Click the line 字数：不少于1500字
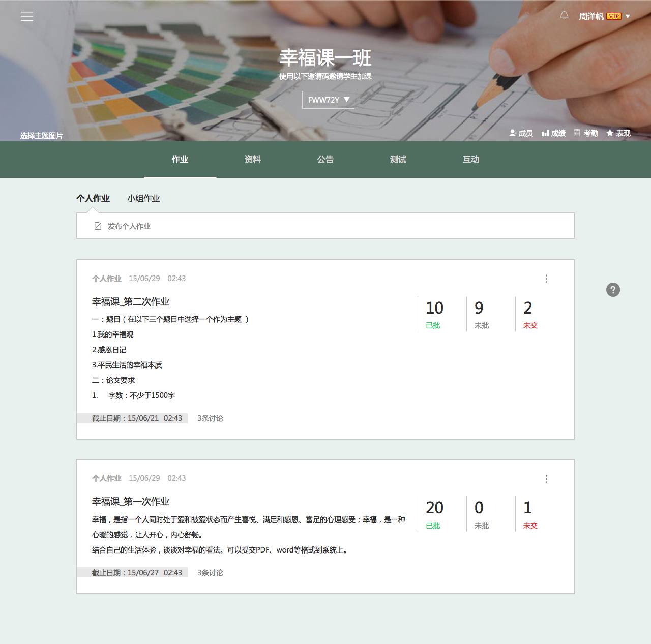Viewport: 651px width, 644px height. click(x=141, y=395)
